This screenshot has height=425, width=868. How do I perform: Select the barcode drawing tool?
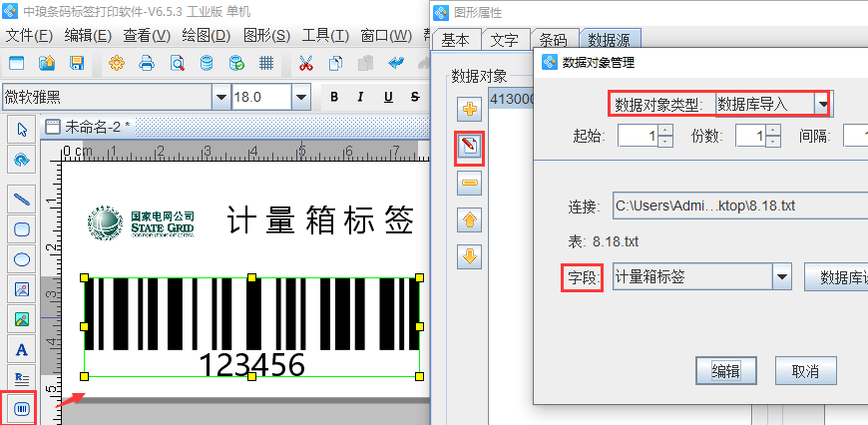(x=21, y=408)
